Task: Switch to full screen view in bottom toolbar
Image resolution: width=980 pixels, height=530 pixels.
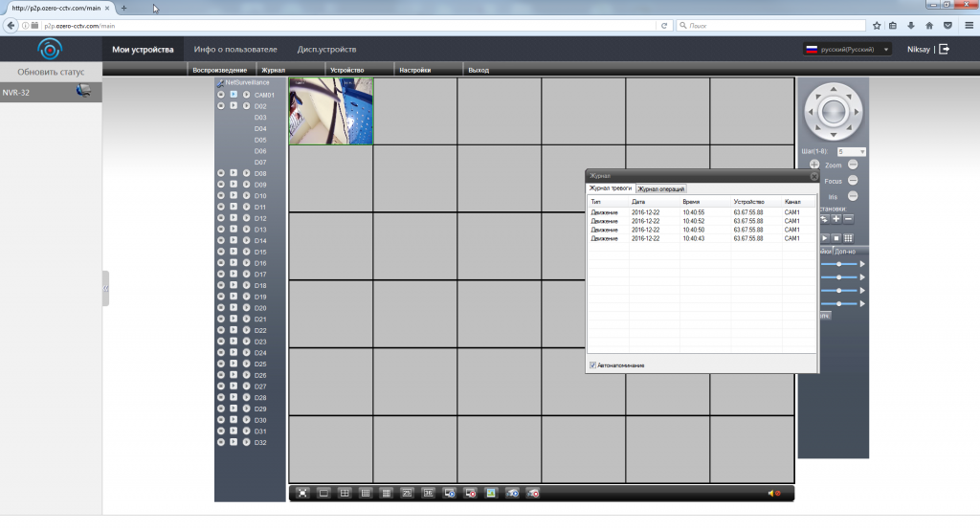Action: click(x=302, y=493)
